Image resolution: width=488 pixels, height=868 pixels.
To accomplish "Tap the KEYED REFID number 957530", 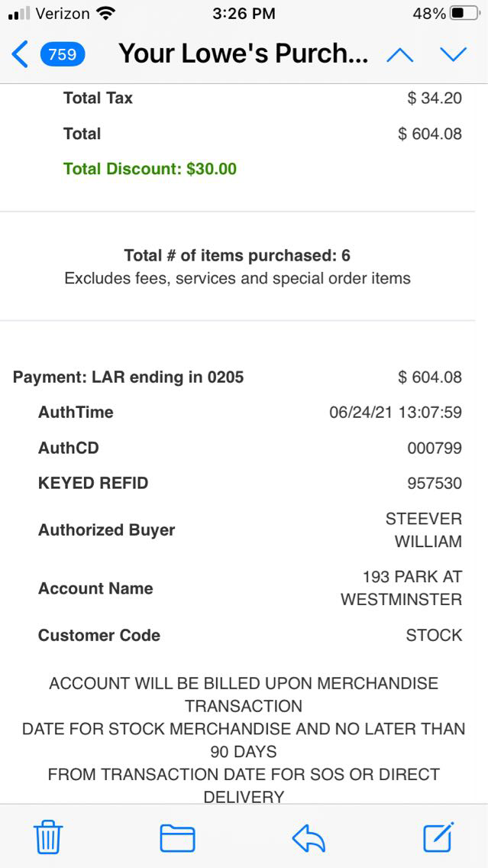I will coord(435,483).
